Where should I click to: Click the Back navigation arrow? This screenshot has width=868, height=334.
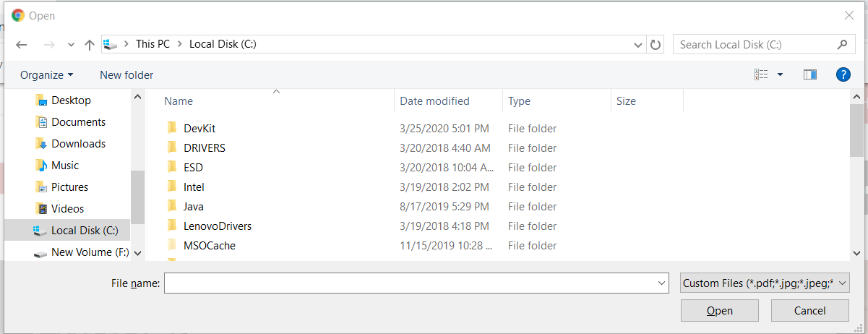[x=22, y=45]
